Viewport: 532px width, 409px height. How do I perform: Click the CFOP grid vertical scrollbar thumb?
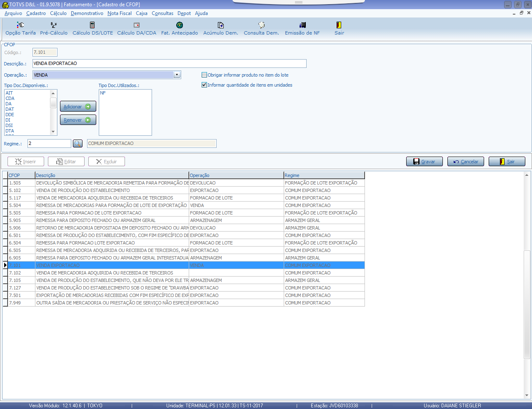pyautogui.click(x=527, y=304)
